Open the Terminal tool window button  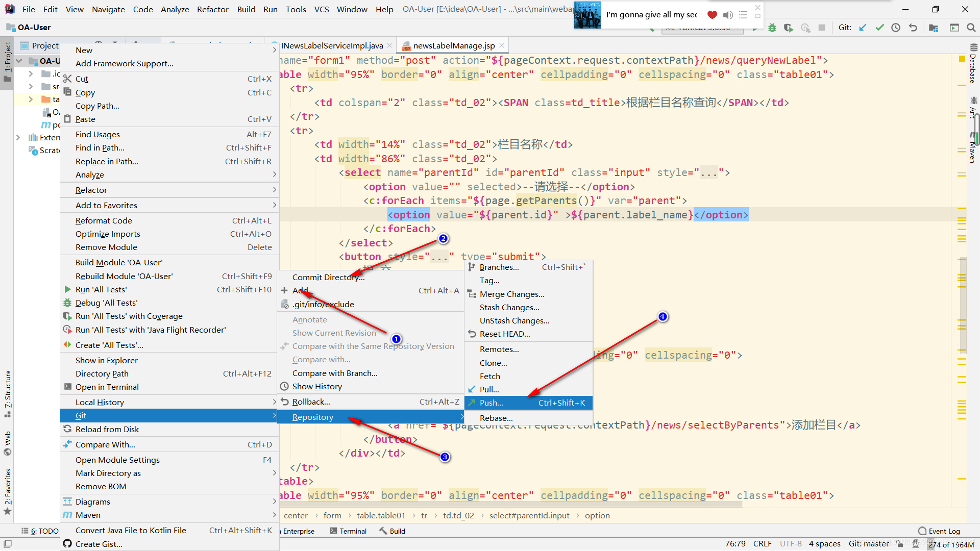point(348,531)
